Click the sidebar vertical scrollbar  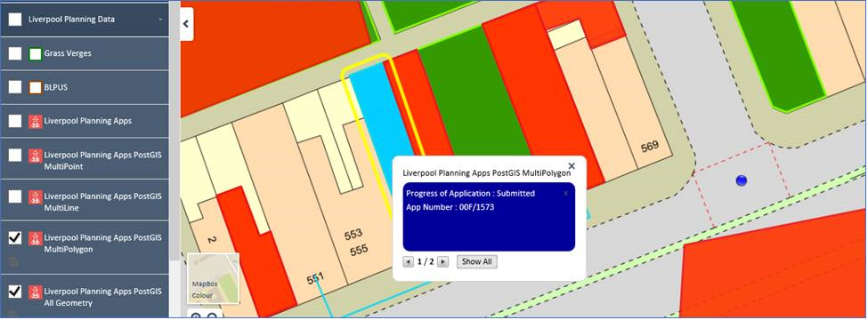click(x=174, y=131)
